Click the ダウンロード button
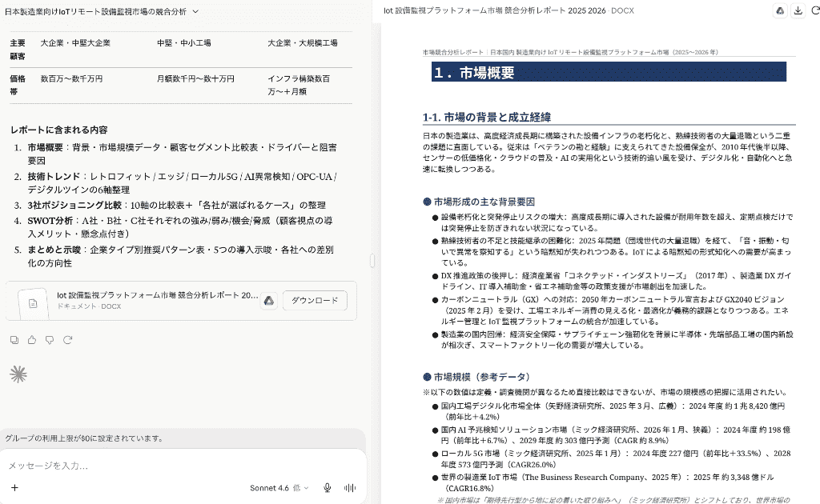Screen dimensions: 820x504 tap(315, 300)
